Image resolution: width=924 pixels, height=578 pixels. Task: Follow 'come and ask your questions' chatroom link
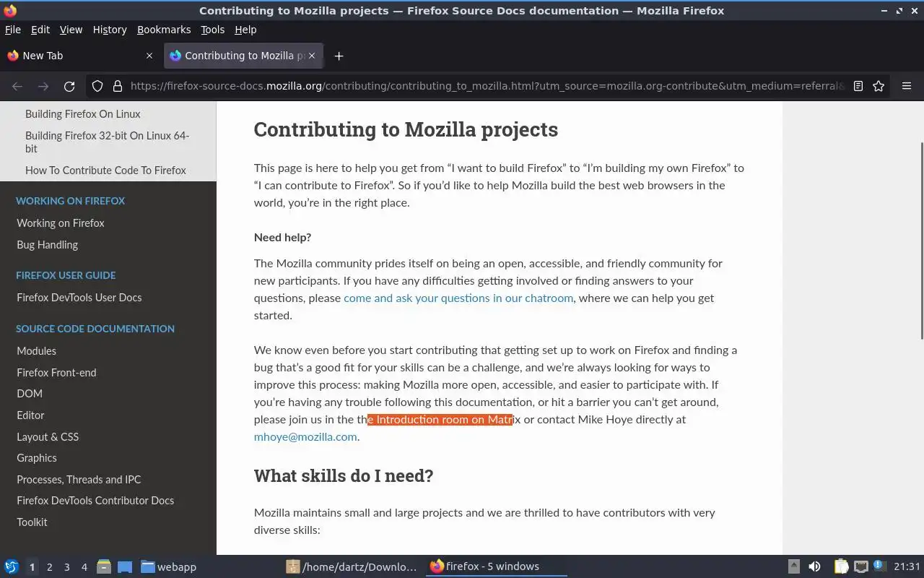point(458,298)
